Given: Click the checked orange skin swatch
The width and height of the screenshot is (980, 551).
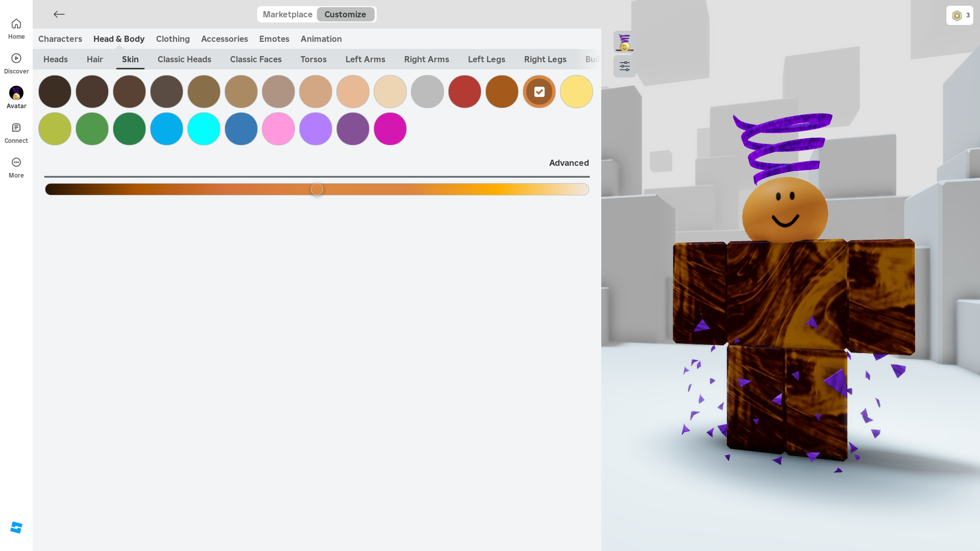Looking at the screenshot, I should tap(539, 92).
